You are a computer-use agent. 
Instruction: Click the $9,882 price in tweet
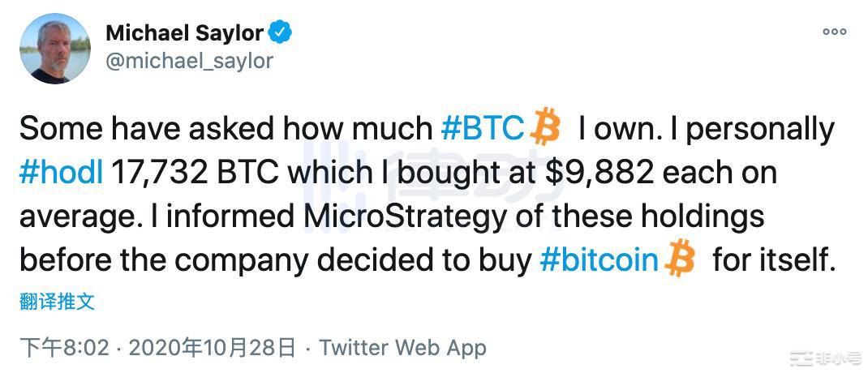572,173
